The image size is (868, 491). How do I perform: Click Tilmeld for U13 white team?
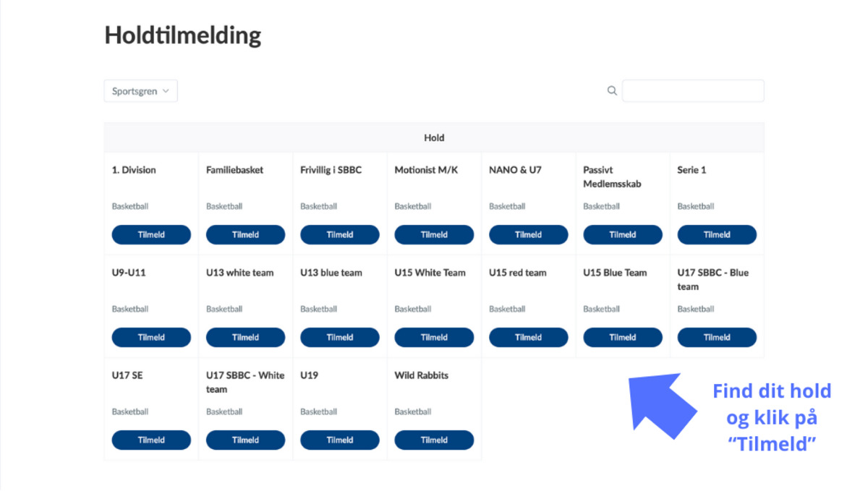245,337
